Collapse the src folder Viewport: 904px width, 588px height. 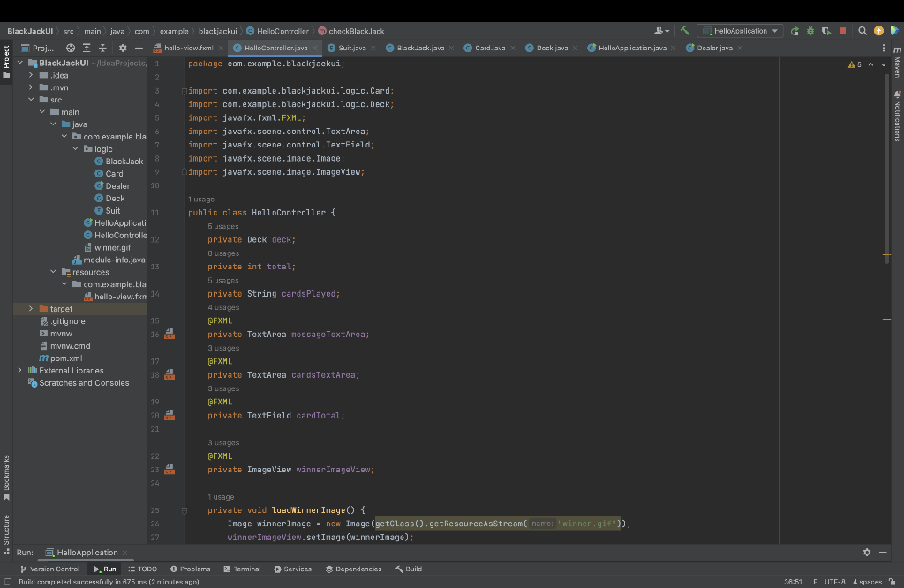point(31,100)
